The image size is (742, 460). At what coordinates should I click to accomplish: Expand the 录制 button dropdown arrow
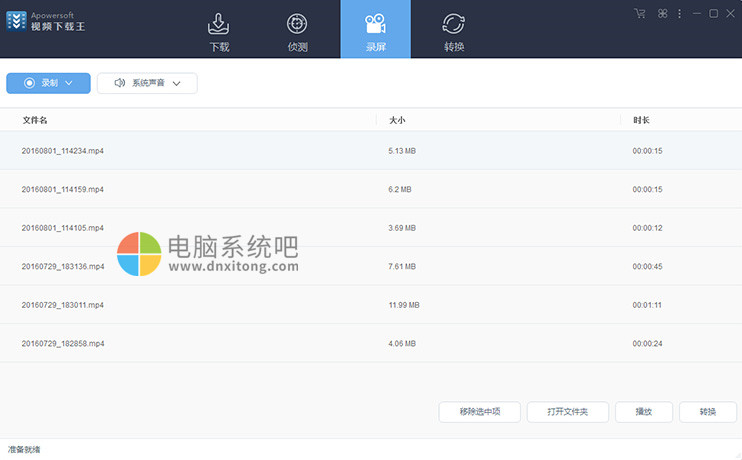click(x=69, y=83)
